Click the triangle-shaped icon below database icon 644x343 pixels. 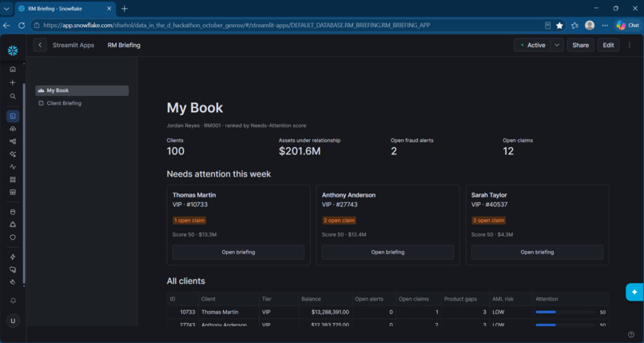[x=13, y=225]
